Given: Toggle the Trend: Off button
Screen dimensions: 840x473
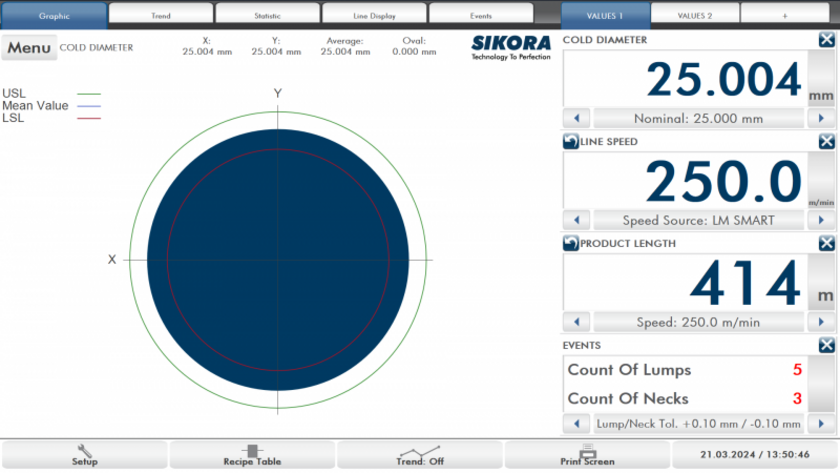Looking at the screenshot, I should (420, 455).
